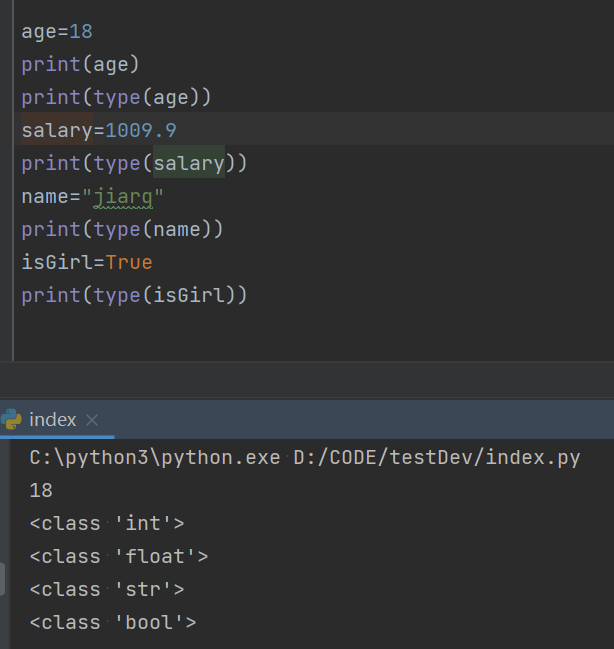Click the print(type(name)) line
Viewport: 614px width, 649px height.
(122, 229)
